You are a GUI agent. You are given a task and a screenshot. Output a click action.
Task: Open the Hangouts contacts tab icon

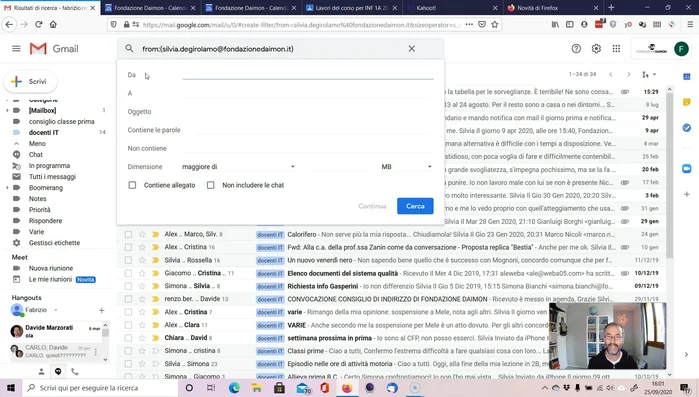41,371
